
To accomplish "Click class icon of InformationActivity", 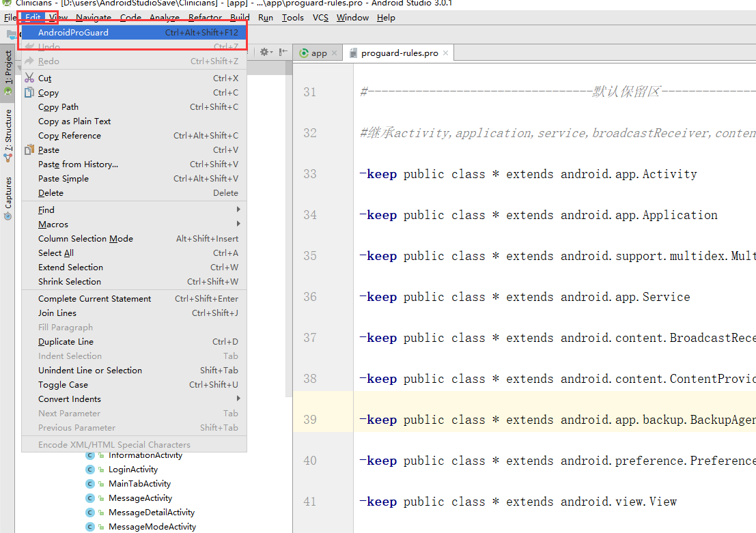I will 89,455.
